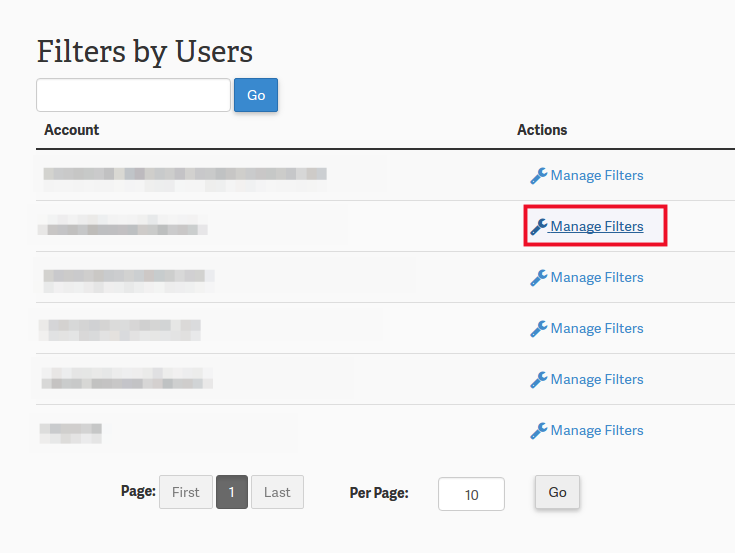The image size is (735, 553).
Task: Select page 1 in pagination
Action: click(x=232, y=492)
